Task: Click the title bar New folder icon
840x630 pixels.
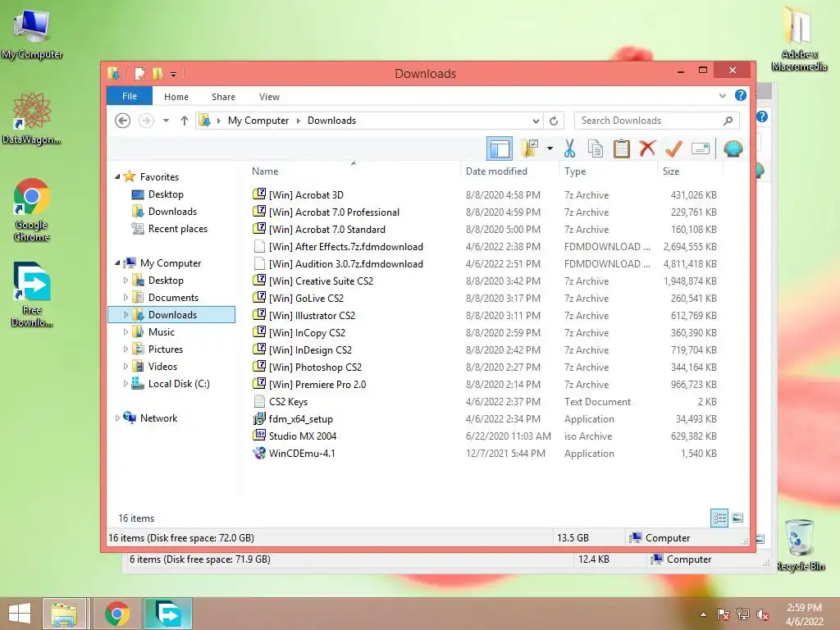Action: coord(157,73)
